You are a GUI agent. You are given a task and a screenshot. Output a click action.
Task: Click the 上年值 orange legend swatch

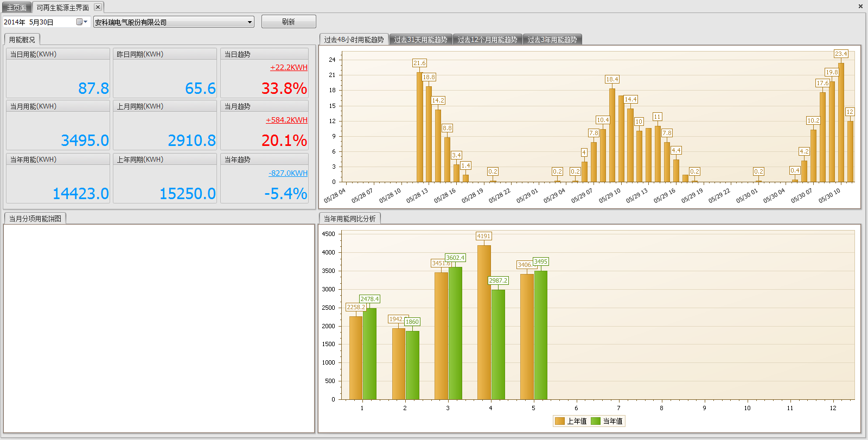click(560, 421)
